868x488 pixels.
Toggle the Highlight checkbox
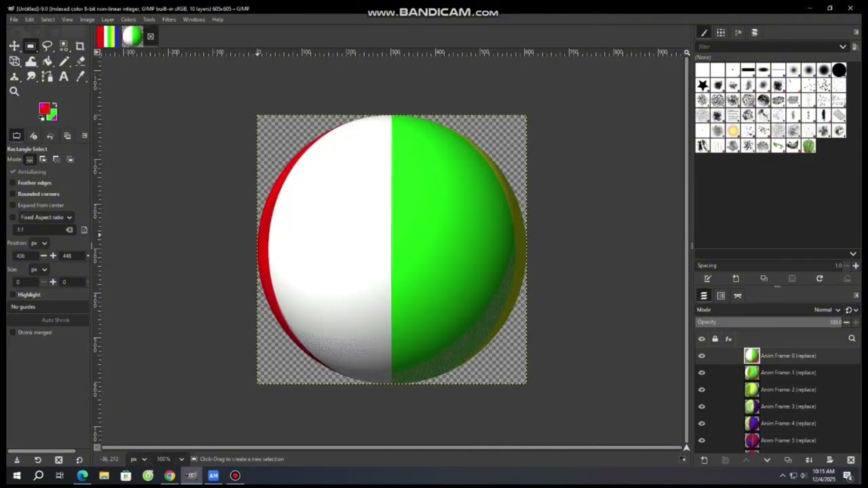click(x=13, y=295)
